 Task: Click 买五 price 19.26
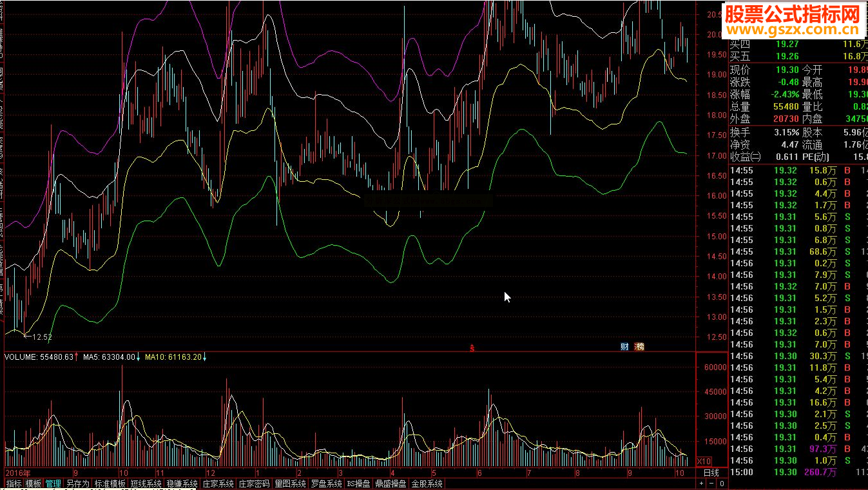[x=787, y=56]
